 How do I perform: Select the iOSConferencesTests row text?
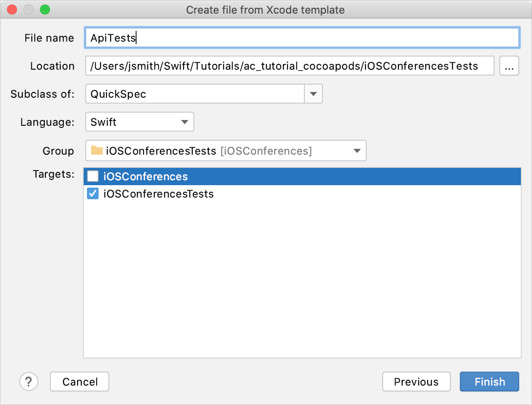pos(159,194)
